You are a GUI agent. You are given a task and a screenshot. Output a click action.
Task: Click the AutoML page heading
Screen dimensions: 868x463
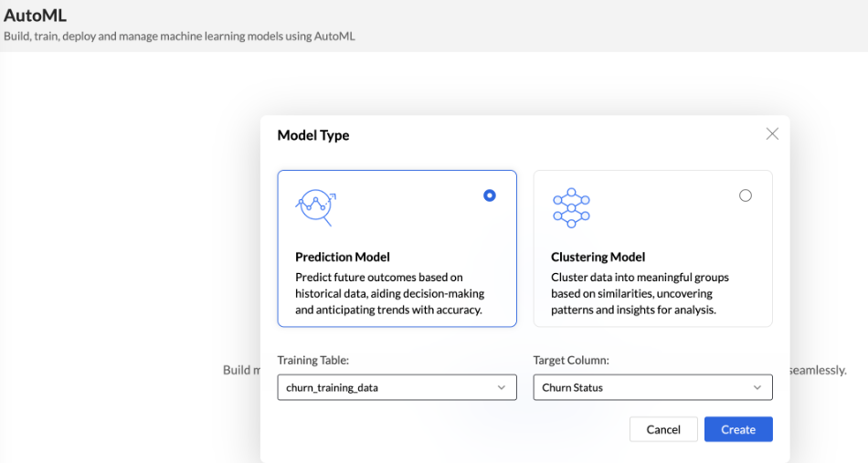(x=36, y=16)
